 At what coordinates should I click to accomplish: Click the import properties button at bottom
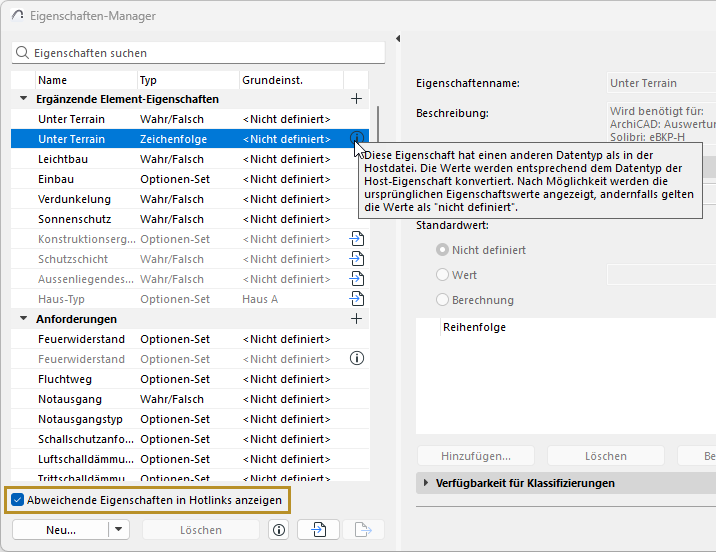[x=318, y=530]
